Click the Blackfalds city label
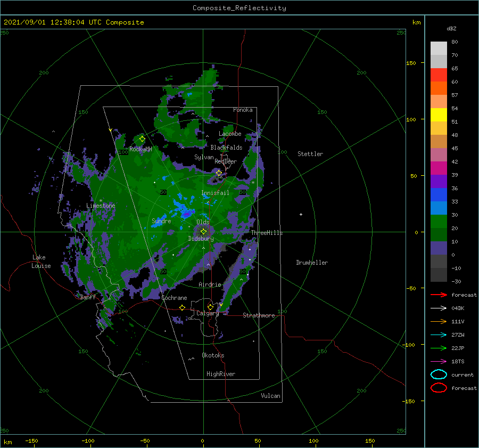This screenshot has height=448, width=479. point(226,148)
